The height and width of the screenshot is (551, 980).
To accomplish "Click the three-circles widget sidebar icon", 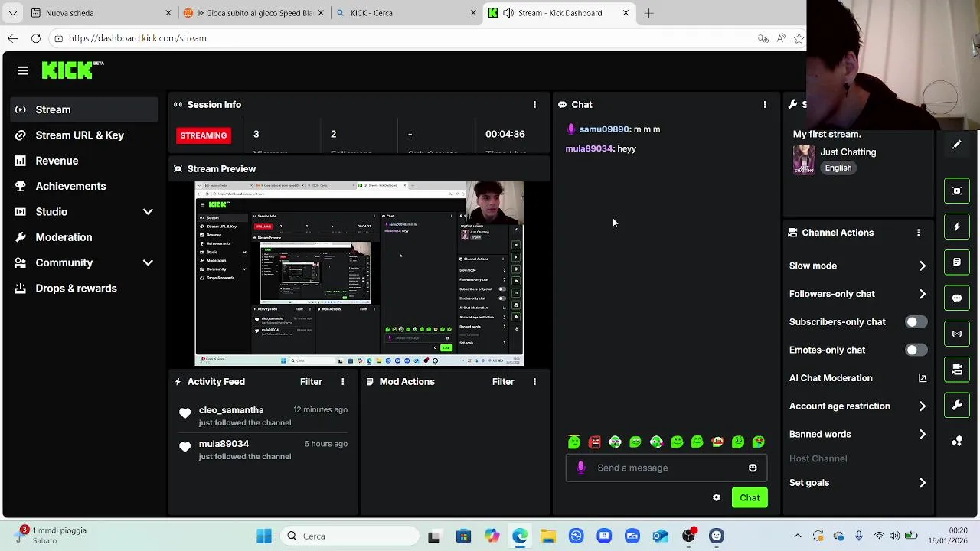I will click(x=957, y=441).
